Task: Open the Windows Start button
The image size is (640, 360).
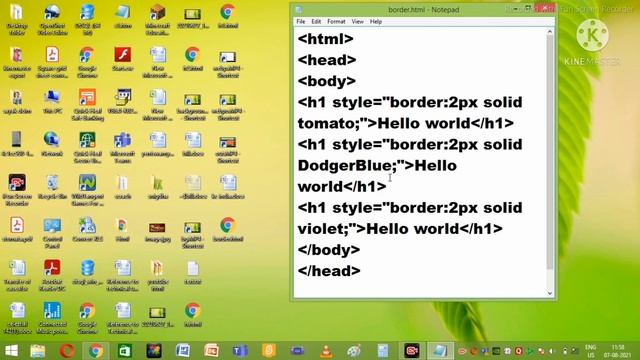Action: tap(11, 351)
